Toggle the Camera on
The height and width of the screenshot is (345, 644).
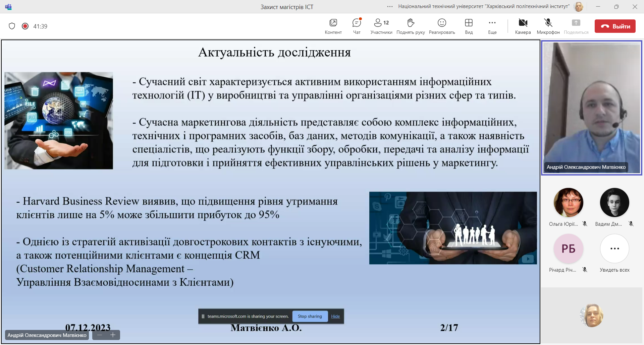click(x=523, y=26)
